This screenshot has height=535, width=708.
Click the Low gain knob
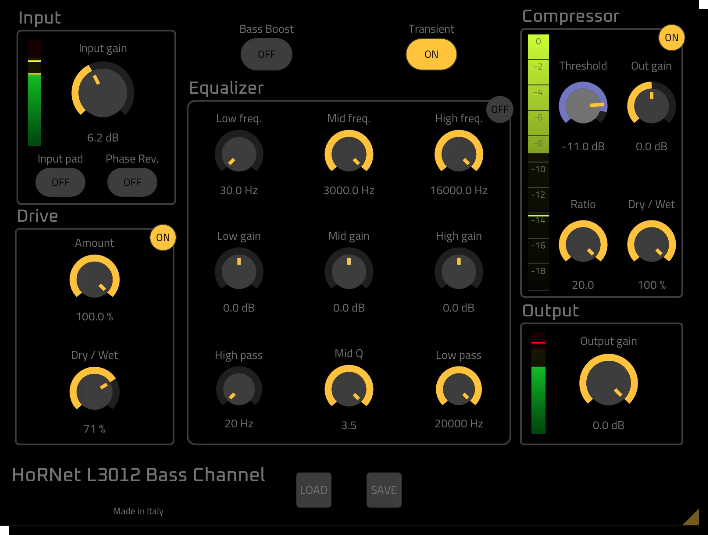click(x=239, y=270)
